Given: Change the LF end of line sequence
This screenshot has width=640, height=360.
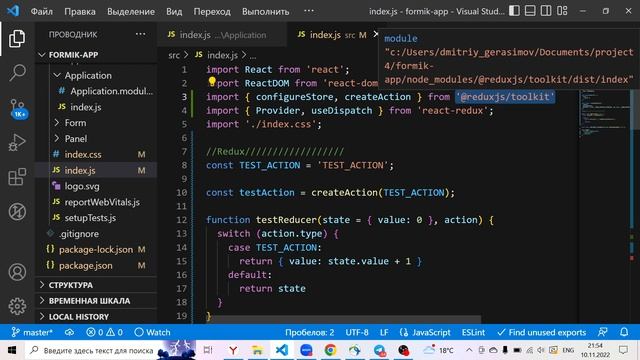Looking at the screenshot, I should point(384,332).
